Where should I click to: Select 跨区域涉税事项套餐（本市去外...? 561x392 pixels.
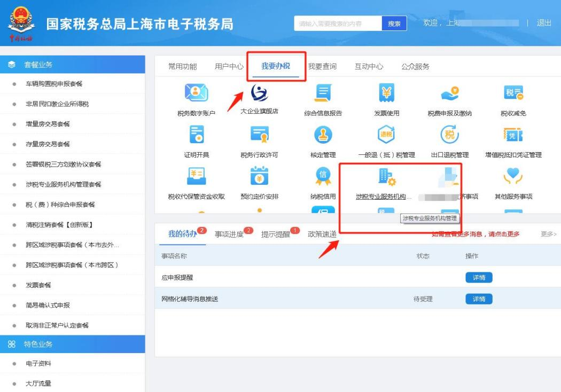pos(72,245)
